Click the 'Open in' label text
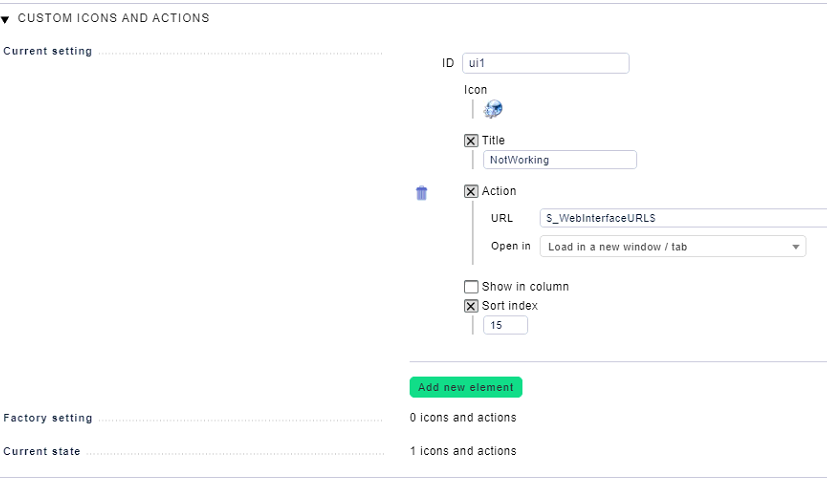The width and height of the screenshot is (827, 483). pyautogui.click(x=511, y=246)
